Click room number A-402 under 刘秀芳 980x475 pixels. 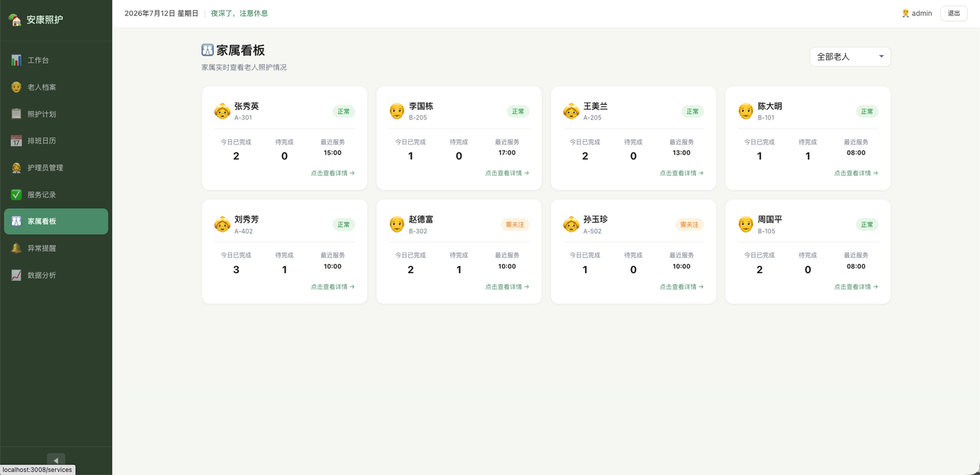coord(243,231)
